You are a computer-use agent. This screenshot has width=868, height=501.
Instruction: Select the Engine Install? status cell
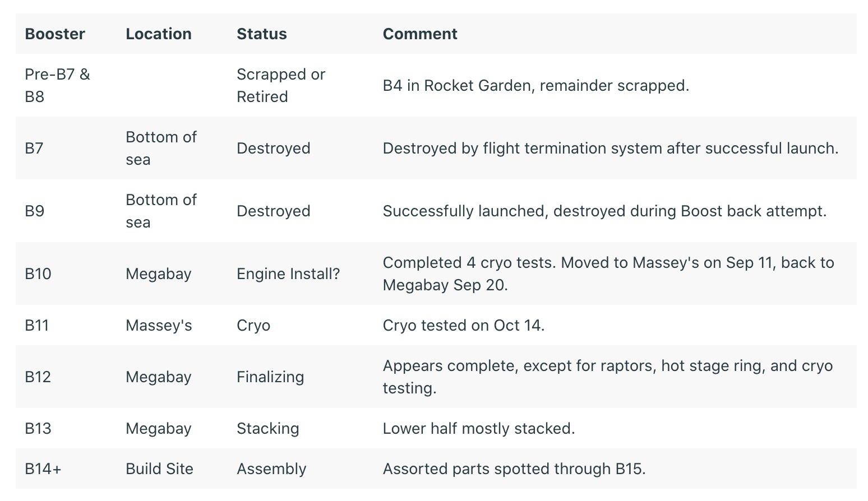click(288, 274)
